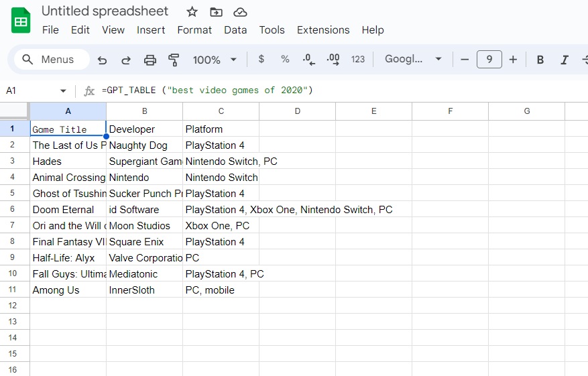This screenshot has height=376, width=588.
Task: Format as percent icon
Action: coord(285,59)
